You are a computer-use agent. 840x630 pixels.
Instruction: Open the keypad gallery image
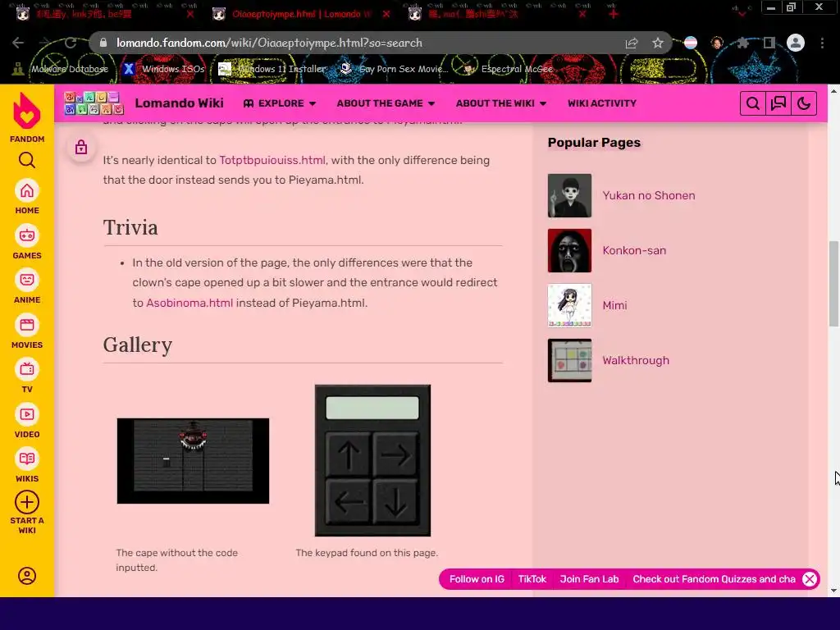click(x=373, y=460)
